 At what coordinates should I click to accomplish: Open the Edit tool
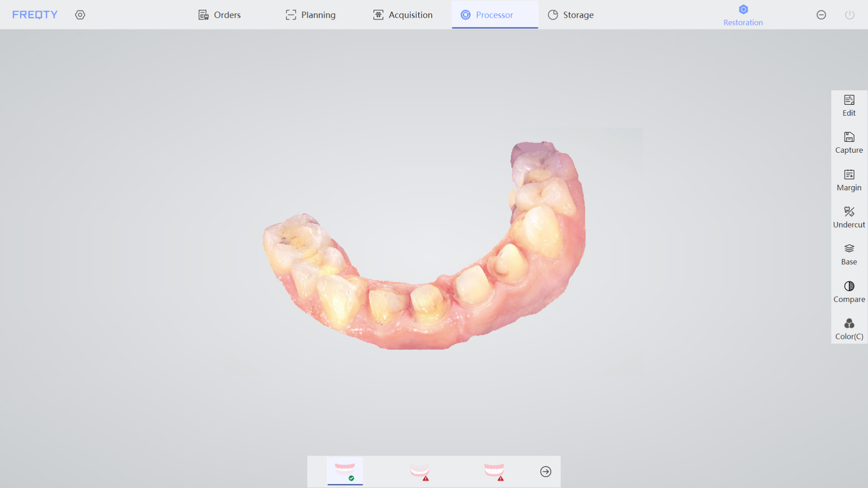(849, 106)
